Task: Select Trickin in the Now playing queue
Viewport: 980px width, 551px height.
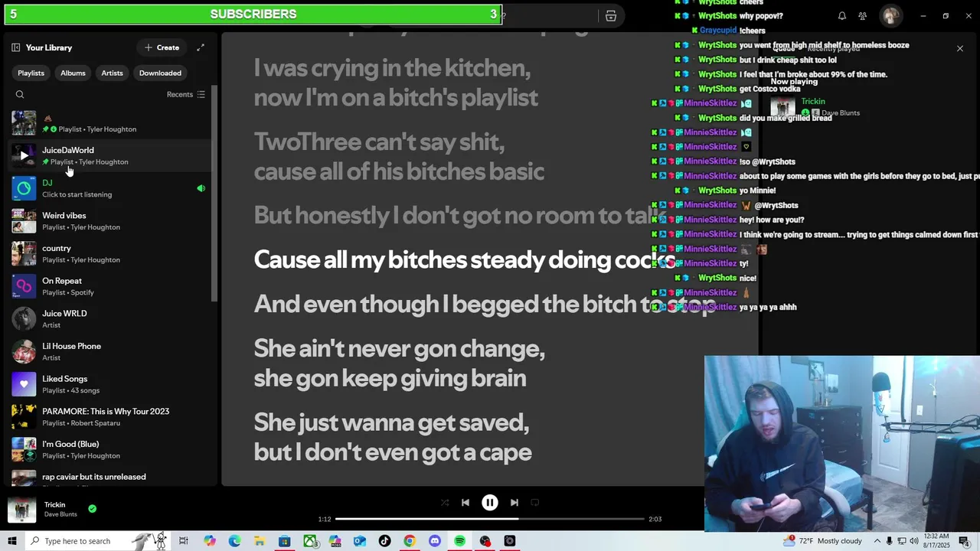Action: pos(813,102)
